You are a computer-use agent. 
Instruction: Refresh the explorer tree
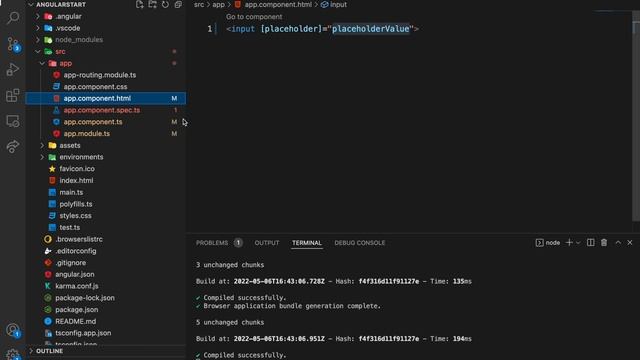point(165,4)
